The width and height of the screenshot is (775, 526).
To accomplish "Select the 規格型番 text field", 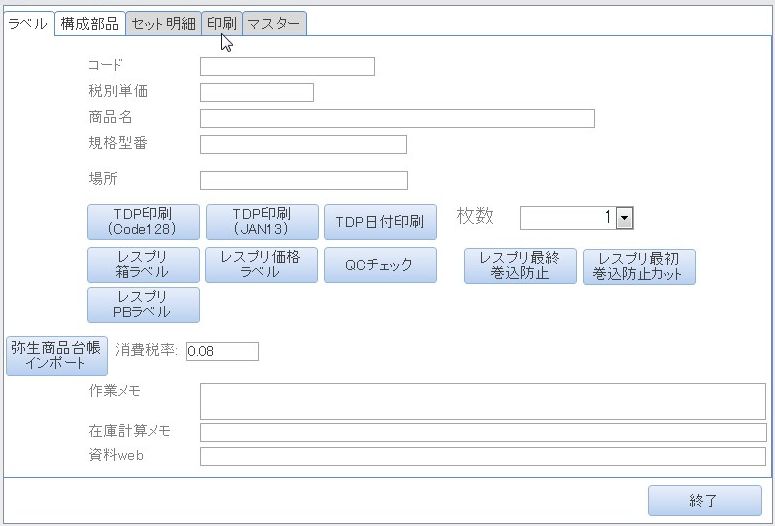I will point(303,145).
